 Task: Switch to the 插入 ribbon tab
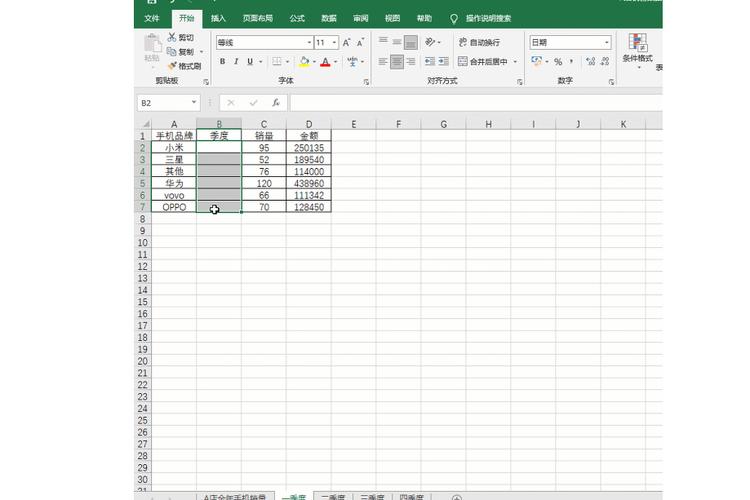point(218,18)
